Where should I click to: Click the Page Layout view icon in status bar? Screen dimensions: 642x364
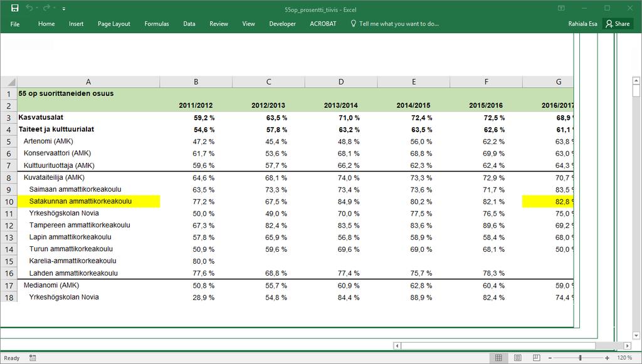[517, 358]
